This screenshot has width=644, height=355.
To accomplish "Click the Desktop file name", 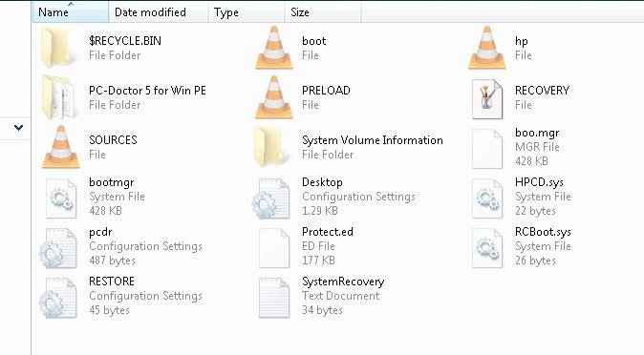I will coord(322,182).
